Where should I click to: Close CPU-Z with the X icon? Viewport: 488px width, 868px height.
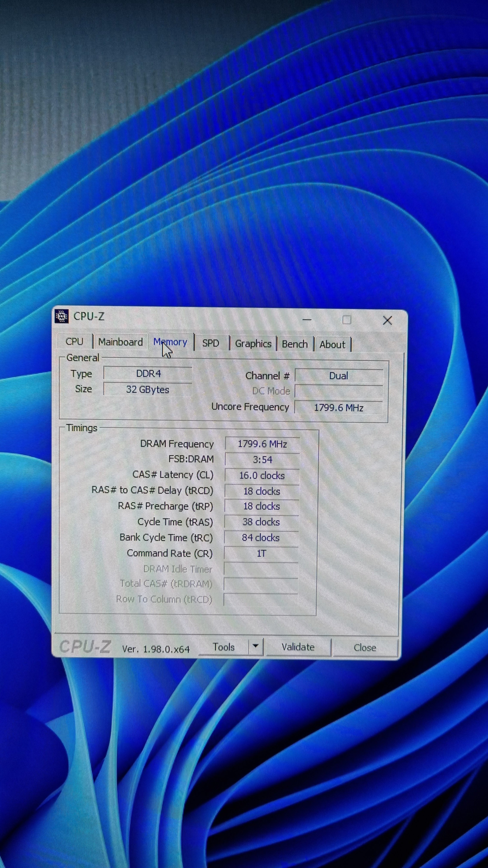pos(387,321)
